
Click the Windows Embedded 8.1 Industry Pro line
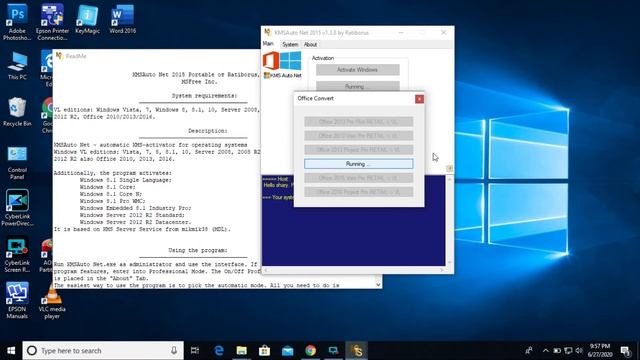(x=135, y=208)
